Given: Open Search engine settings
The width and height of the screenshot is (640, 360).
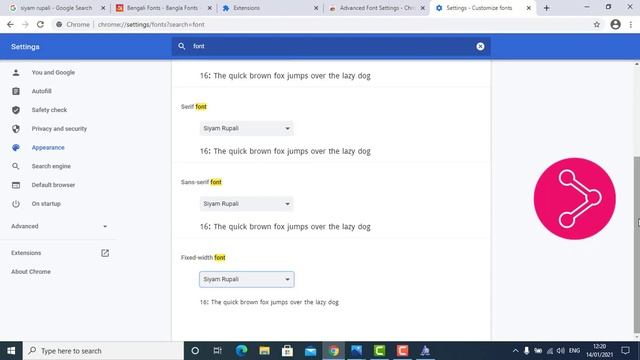Looking at the screenshot, I should click(x=51, y=166).
